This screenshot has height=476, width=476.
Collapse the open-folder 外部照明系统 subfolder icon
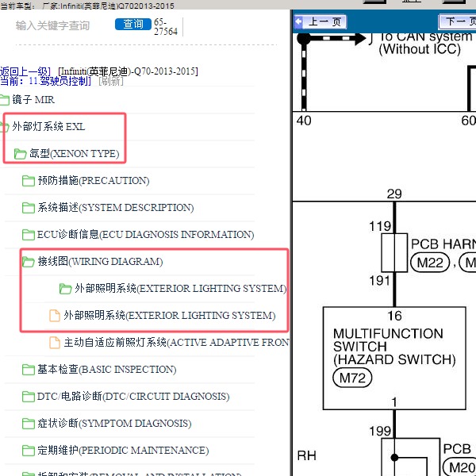pos(66,289)
